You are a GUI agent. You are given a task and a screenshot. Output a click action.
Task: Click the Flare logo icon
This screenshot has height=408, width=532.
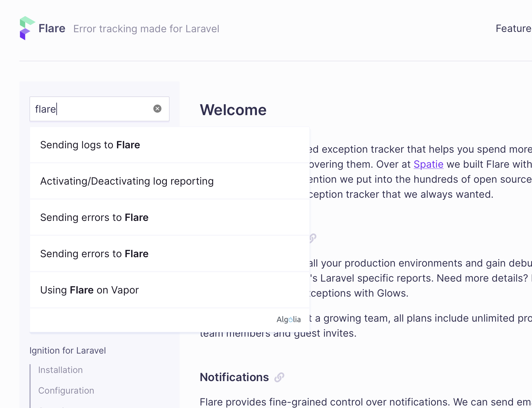(x=27, y=28)
